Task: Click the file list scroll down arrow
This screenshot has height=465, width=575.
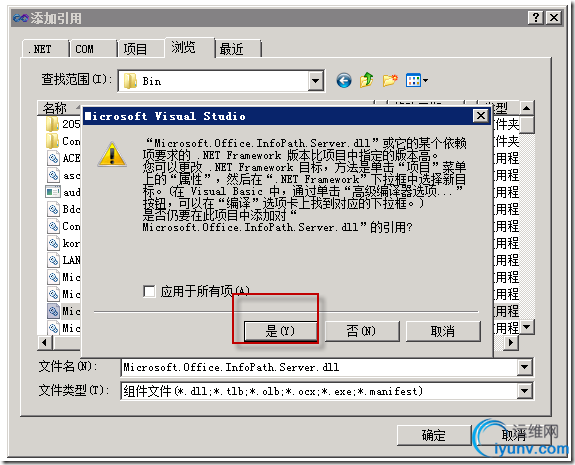Action: coord(527,326)
